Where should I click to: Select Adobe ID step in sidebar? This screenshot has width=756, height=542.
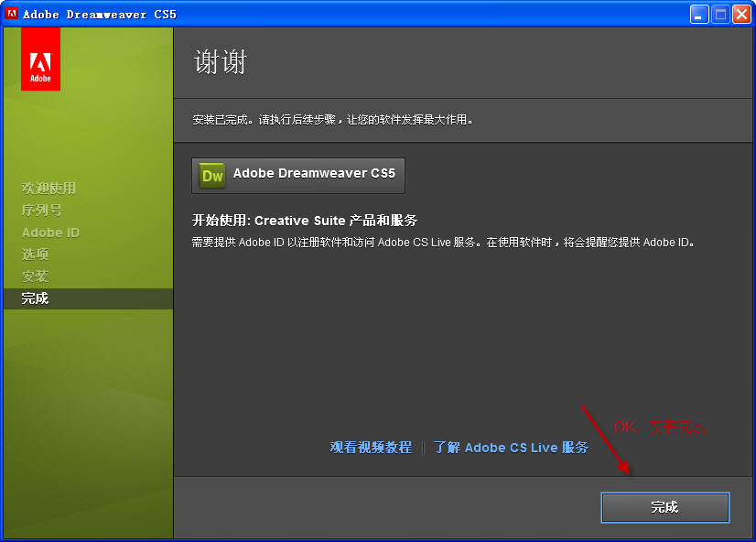pyautogui.click(x=50, y=233)
